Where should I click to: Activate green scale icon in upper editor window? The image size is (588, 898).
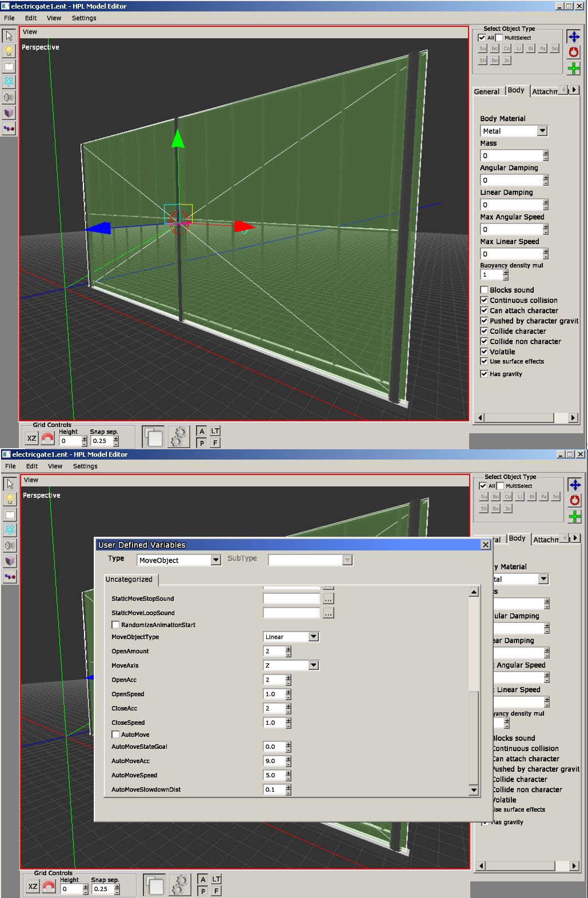point(573,68)
